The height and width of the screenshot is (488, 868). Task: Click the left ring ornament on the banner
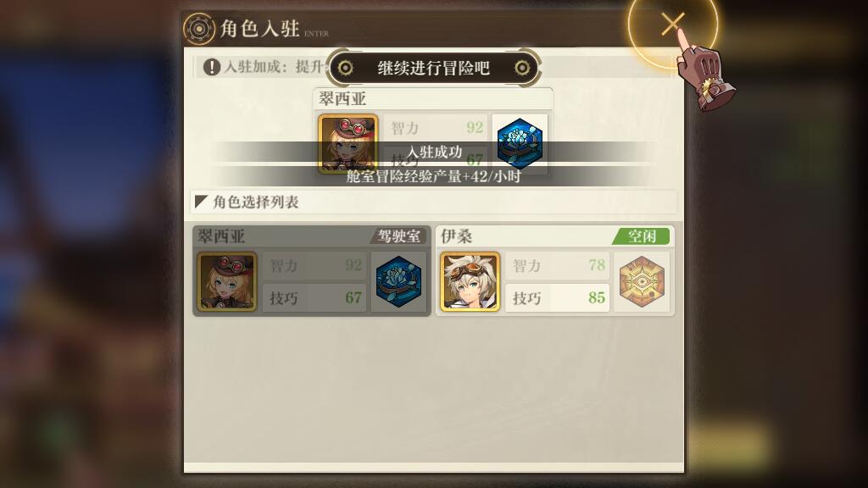tap(346, 68)
